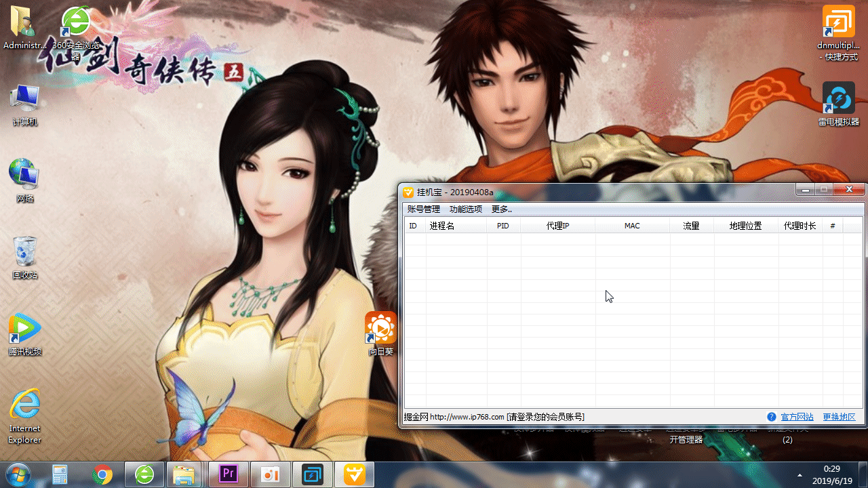Sort by the MAC column header
Screen dimensions: 868x488
point(632,226)
